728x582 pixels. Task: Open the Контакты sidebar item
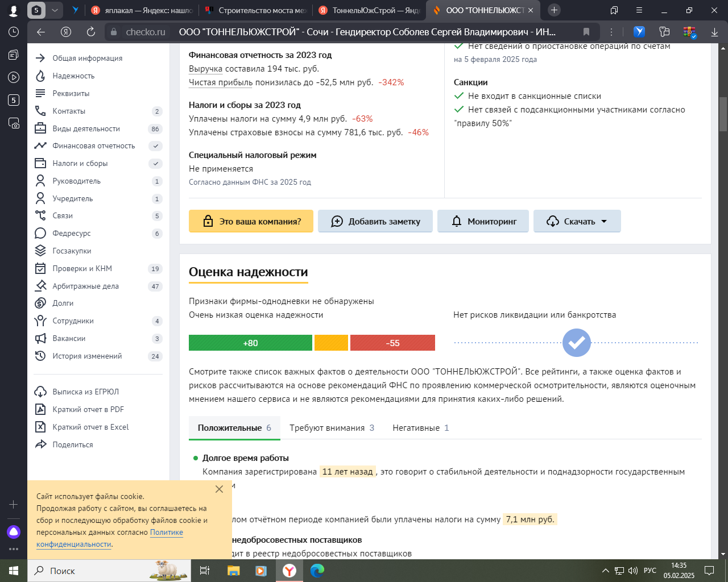(69, 111)
